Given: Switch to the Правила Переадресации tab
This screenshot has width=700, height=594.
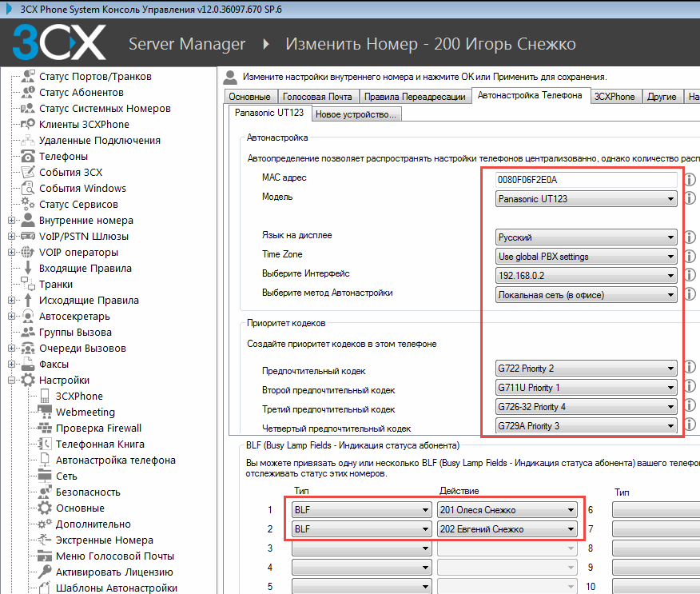Looking at the screenshot, I should click(x=415, y=97).
